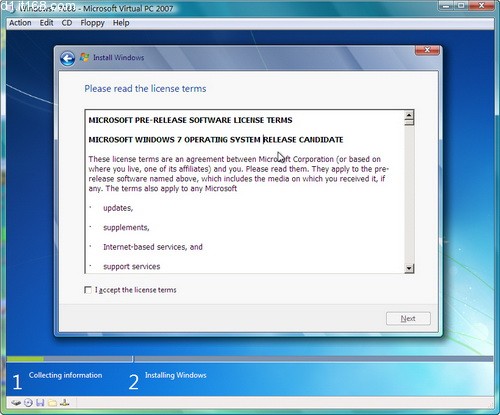This screenshot has height=415, width=500.
Task: Open the Floppy menu
Action: point(92,23)
